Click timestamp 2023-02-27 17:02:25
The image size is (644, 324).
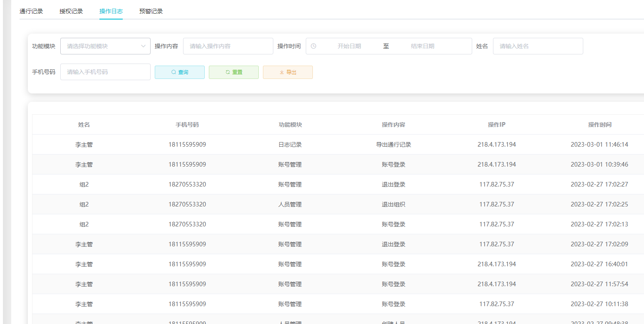pos(599,204)
